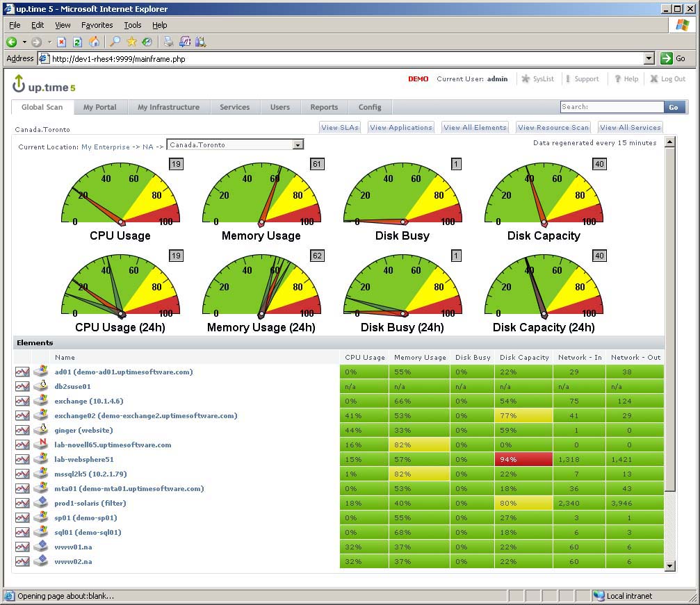
Task: Click Windows server icon beside exchange row
Action: pos(41,400)
